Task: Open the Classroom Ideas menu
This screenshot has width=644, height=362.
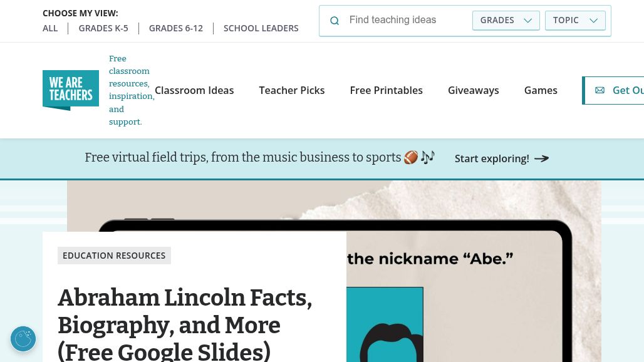Action: coord(194,90)
